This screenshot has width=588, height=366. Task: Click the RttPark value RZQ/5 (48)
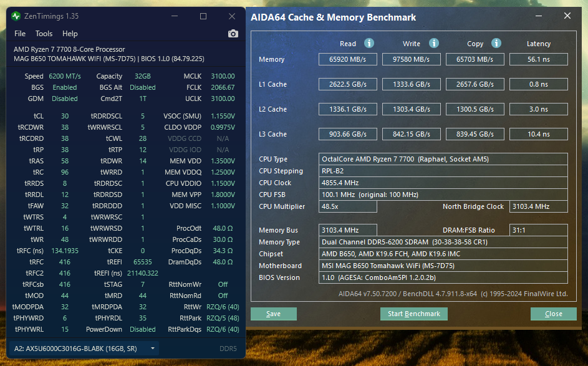point(223,318)
